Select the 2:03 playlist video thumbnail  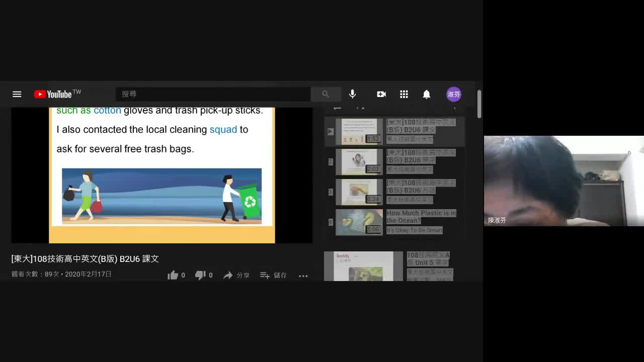click(x=359, y=161)
